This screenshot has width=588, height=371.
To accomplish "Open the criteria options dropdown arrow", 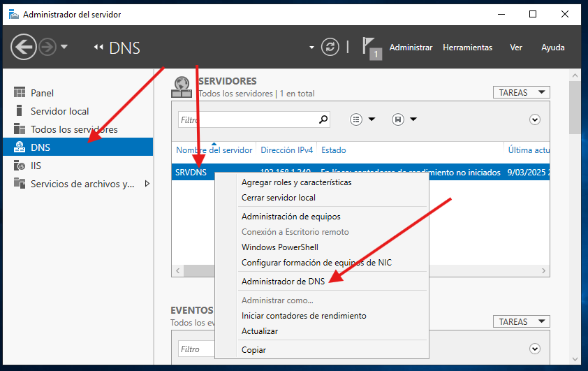I will tap(372, 119).
